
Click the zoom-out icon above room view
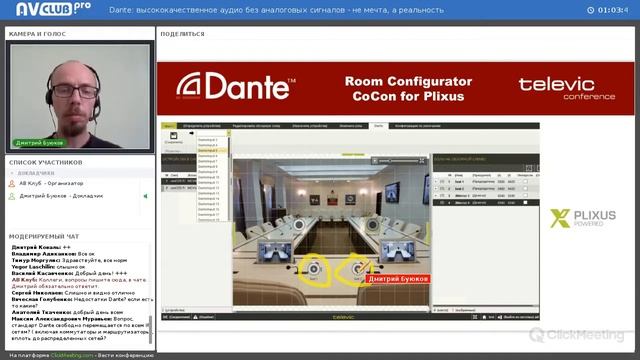[375, 161]
